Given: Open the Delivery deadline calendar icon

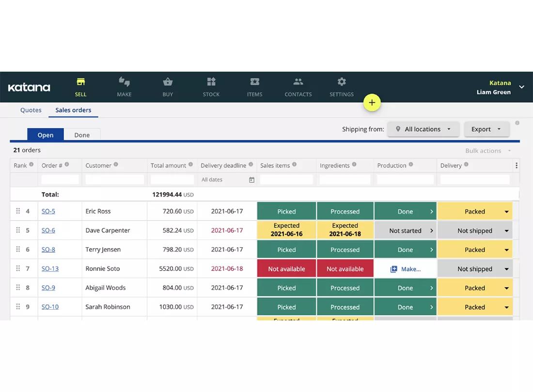Looking at the screenshot, I should [251, 180].
